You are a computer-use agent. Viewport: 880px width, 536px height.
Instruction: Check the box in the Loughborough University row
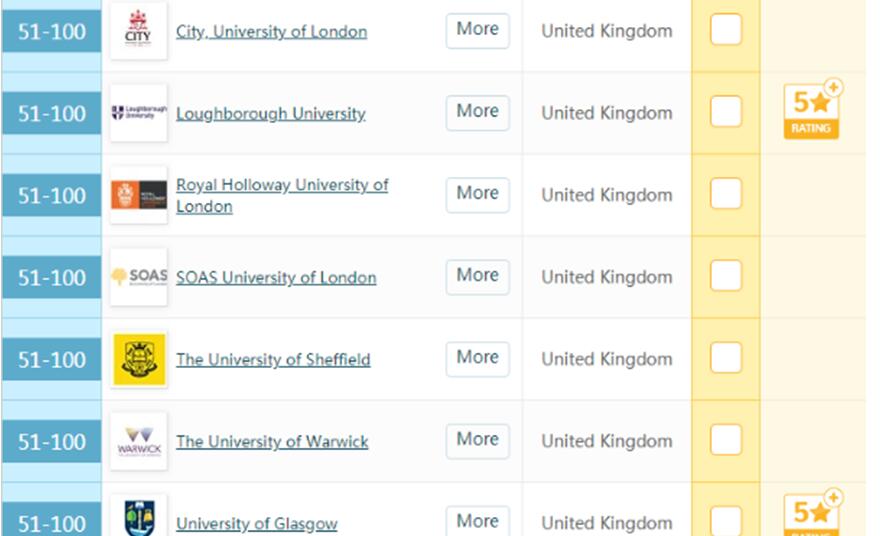(x=726, y=112)
